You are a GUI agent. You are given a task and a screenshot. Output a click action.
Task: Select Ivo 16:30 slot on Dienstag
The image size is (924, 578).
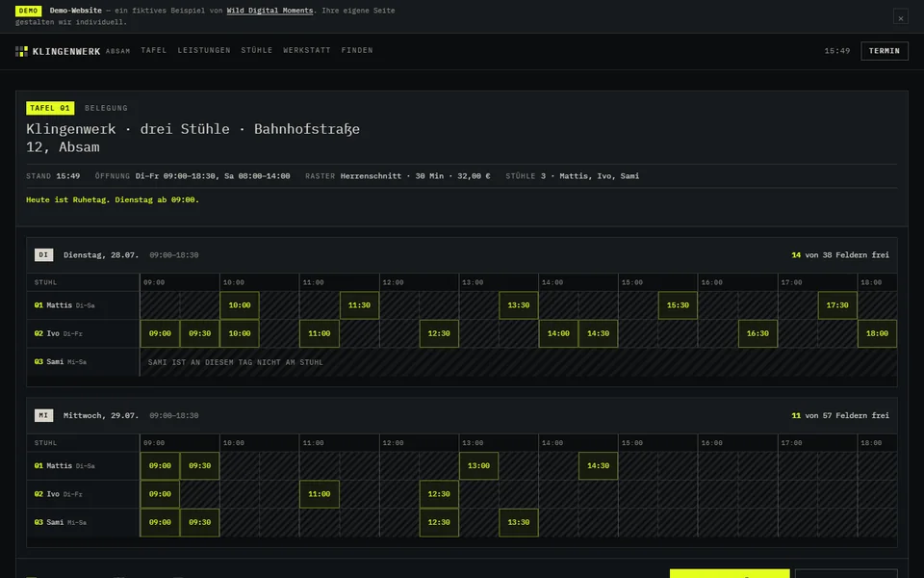tap(757, 334)
